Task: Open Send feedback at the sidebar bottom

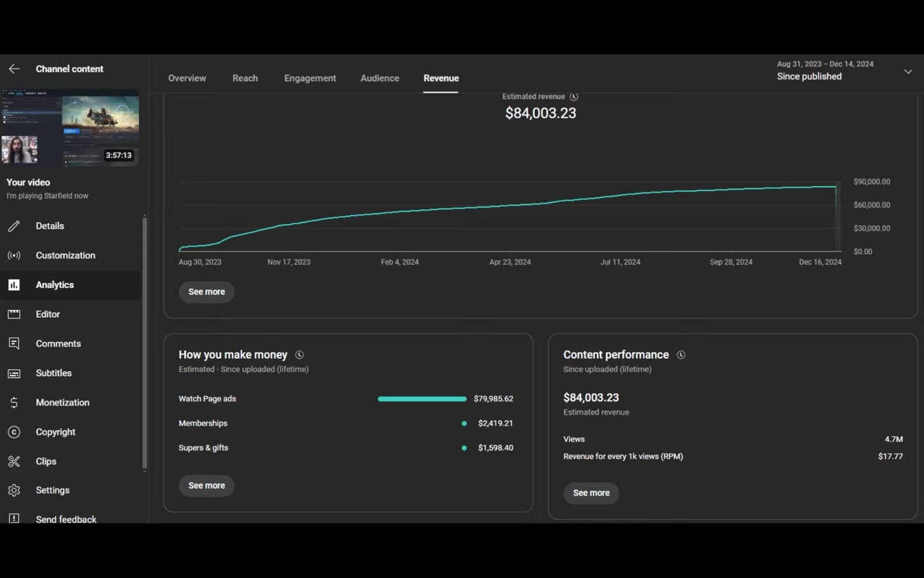Action: [x=14, y=518]
